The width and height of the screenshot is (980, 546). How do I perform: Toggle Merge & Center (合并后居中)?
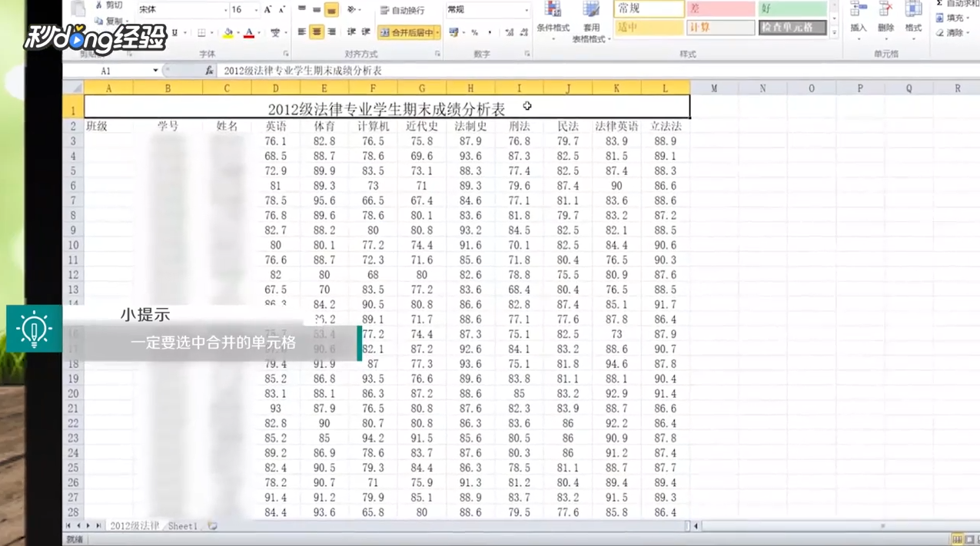tap(406, 32)
